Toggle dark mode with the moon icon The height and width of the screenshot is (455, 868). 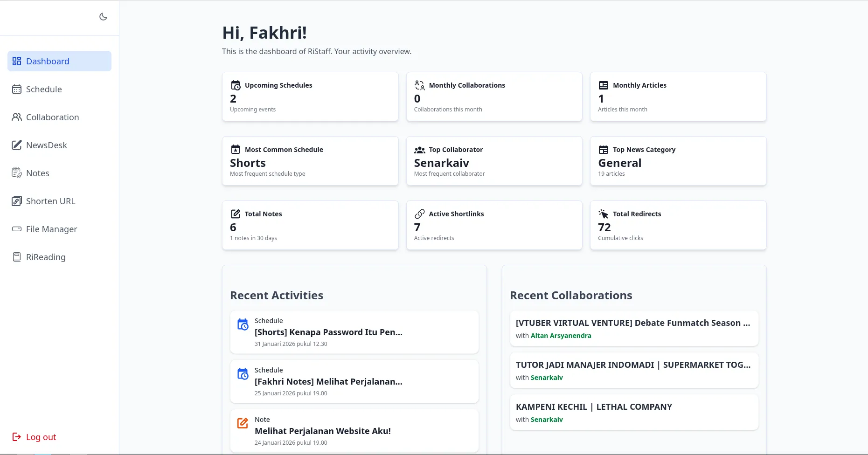point(103,17)
